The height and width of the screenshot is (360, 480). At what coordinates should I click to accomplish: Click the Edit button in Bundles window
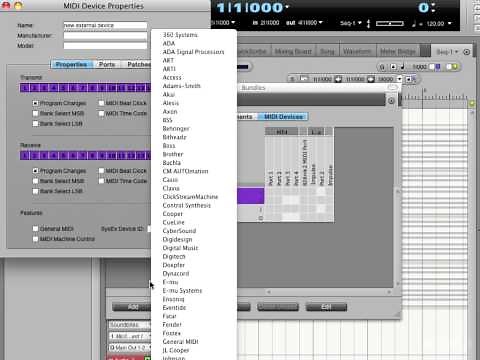326,307
